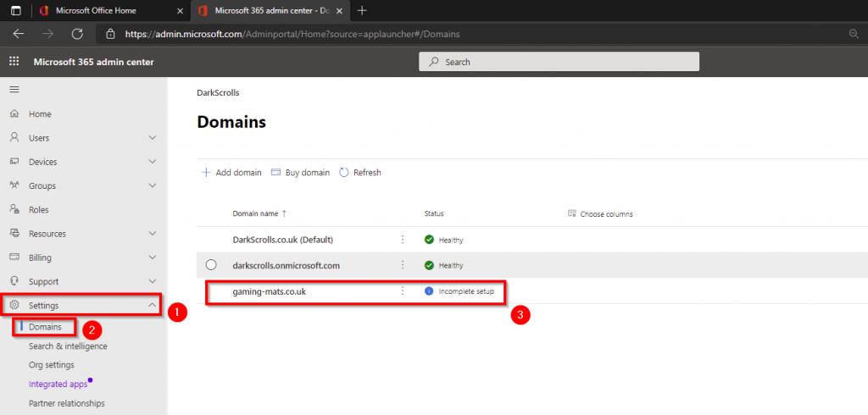Open the DarkScrolls.co.uk (Default) domain
Viewport: 868px width, 415px height.
point(283,241)
